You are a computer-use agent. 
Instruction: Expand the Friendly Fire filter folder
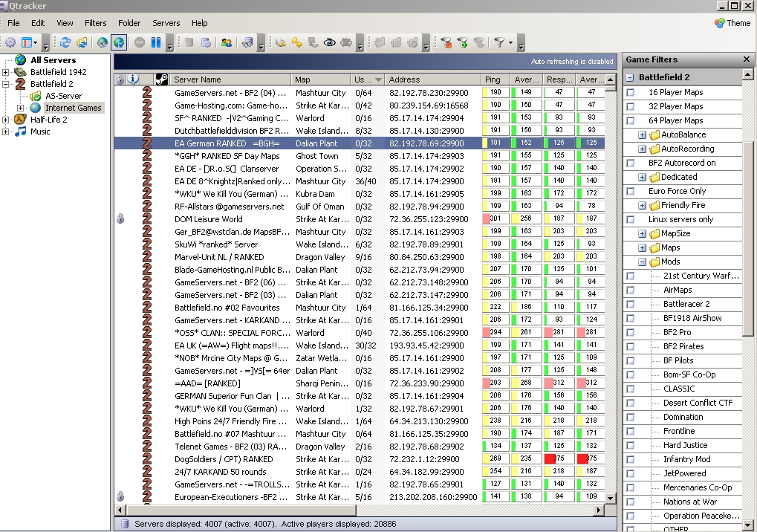(642, 205)
